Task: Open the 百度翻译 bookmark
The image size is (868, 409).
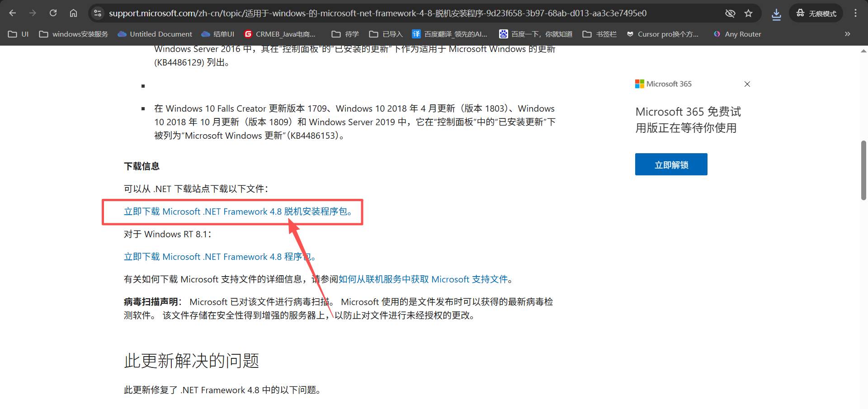Action: coord(450,34)
